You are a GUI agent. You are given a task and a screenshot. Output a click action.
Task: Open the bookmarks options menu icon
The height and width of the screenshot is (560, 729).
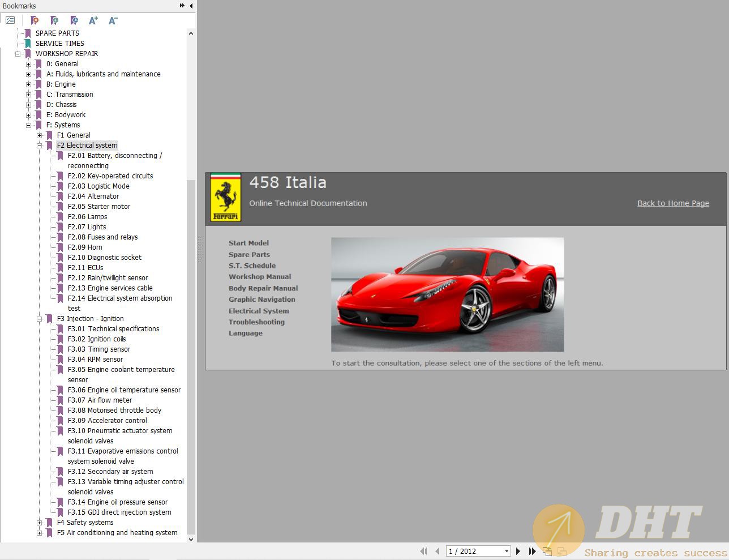point(10,20)
